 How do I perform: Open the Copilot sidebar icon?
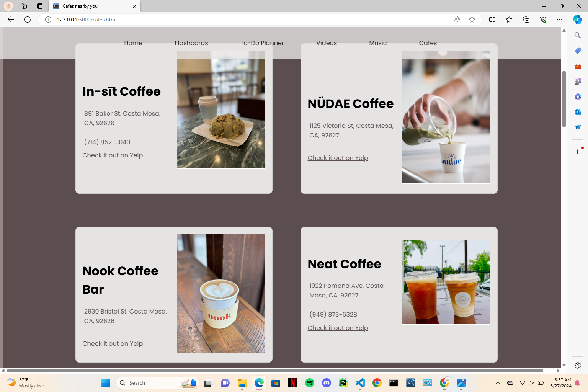[x=578, y=20]
